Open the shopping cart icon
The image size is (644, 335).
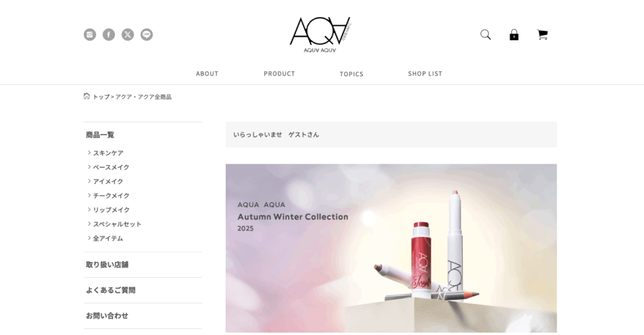[543, 35]
